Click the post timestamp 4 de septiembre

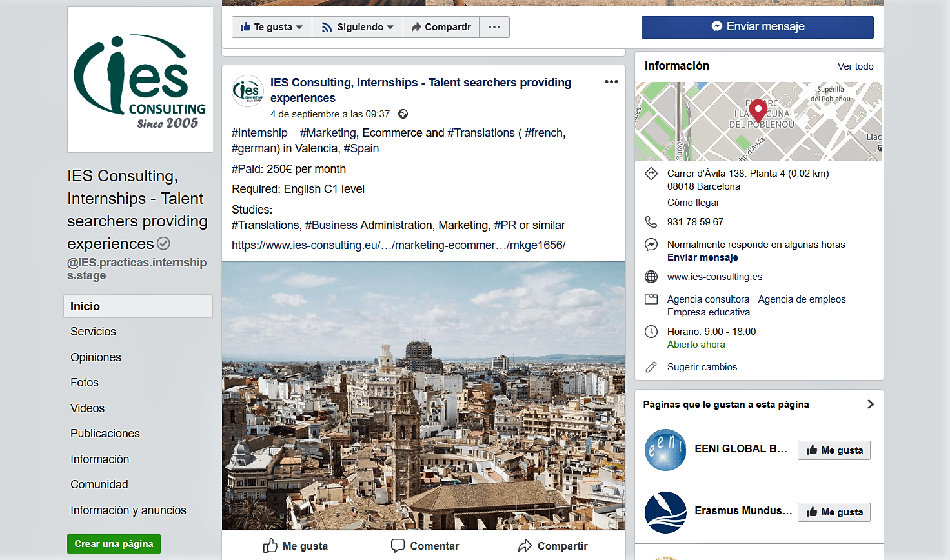(x=330, y=114)
